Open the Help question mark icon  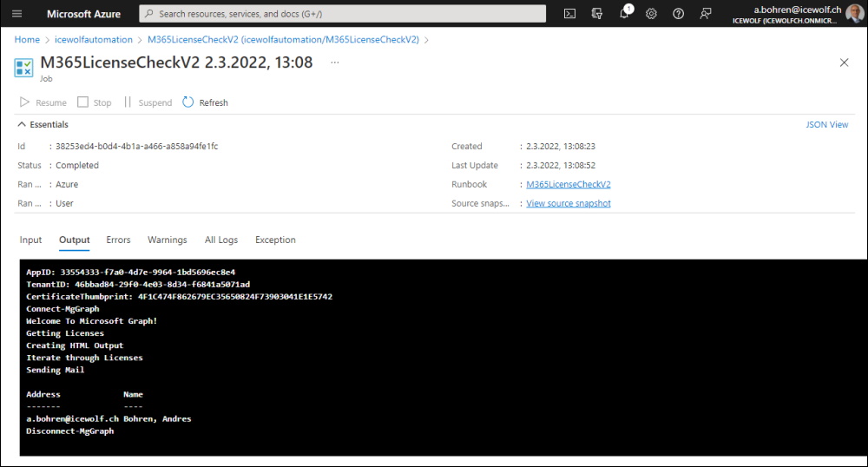tap(678, 14)
